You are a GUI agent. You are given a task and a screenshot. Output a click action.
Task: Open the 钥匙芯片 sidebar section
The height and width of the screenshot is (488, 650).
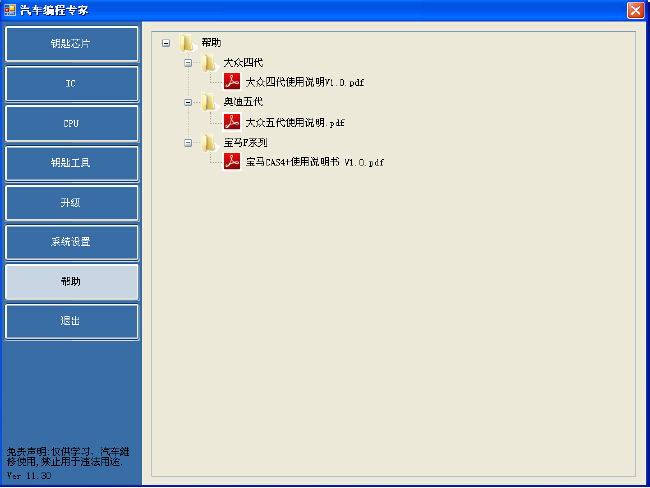[72, 44]
